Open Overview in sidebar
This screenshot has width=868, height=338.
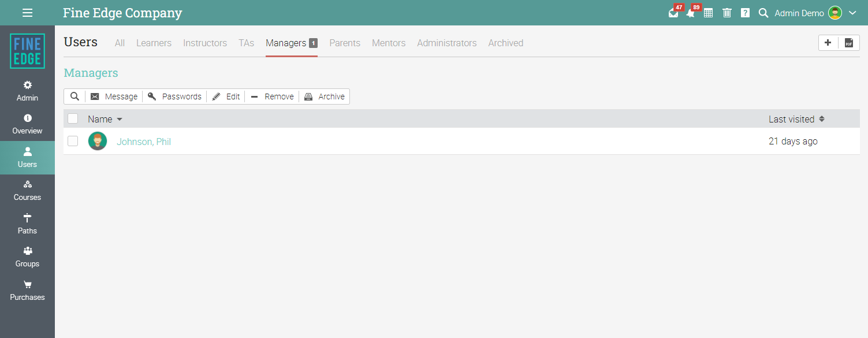tap(27, 124)
